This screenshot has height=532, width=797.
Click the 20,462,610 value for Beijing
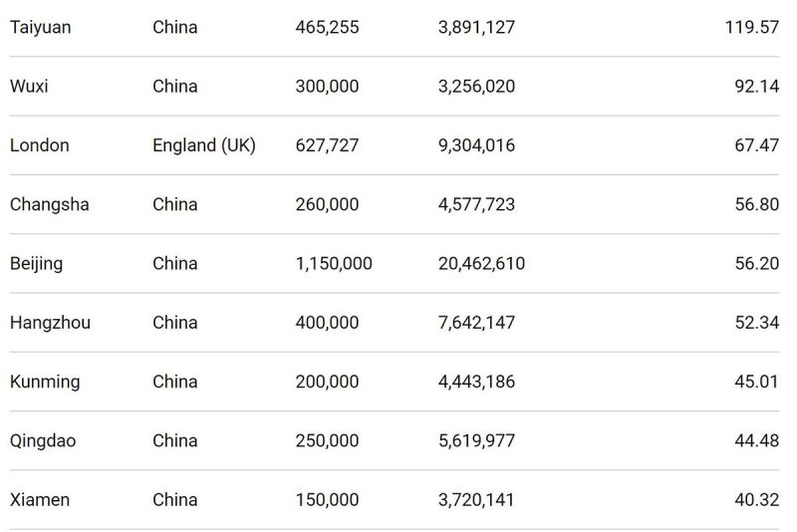(481, 263)
